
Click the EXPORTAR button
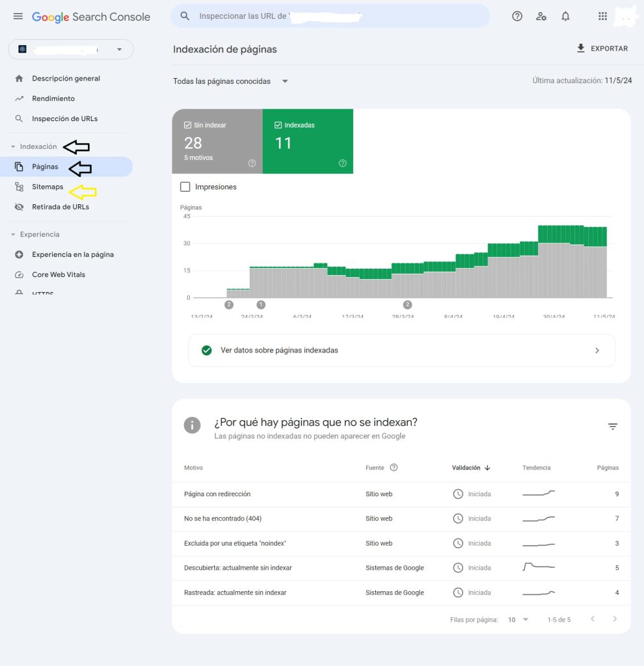[x=602, y=48]
